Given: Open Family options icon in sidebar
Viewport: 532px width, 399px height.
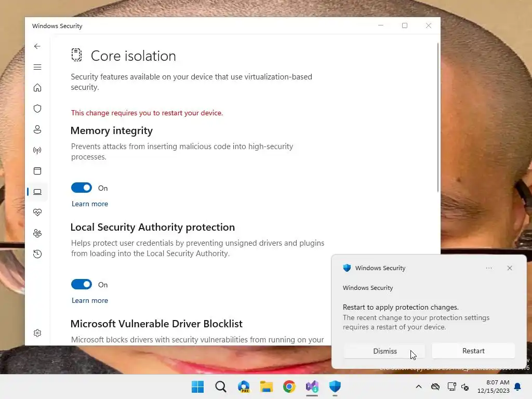Looking at the screenshot, I should coord(37,233).
